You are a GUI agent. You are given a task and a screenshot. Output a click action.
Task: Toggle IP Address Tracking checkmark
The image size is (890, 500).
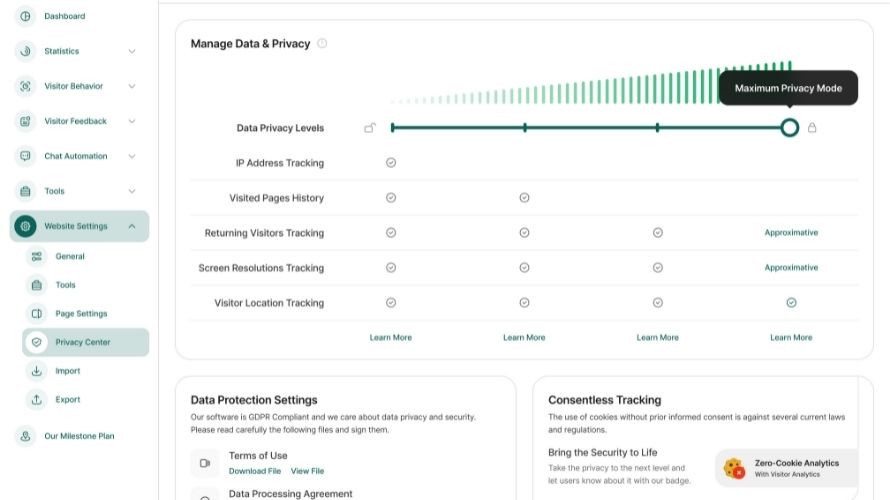pos(391,163)
